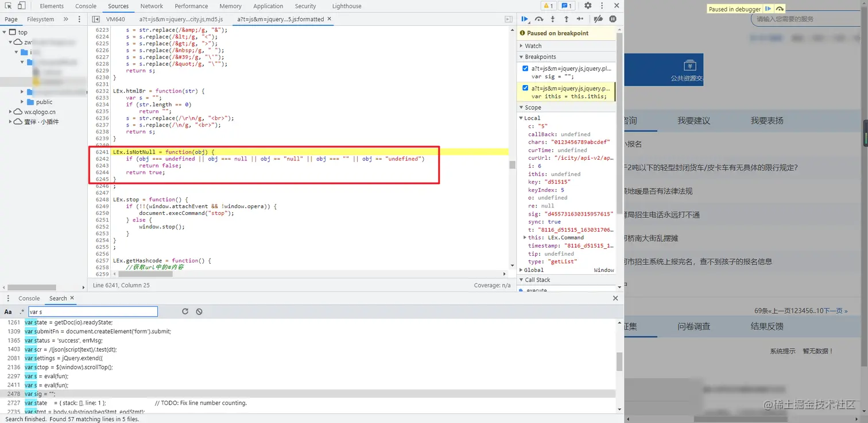Image resolution: width=868 pixels, height=423 pixels.
Task: Clear the search results
Action: tap(199, 312)
